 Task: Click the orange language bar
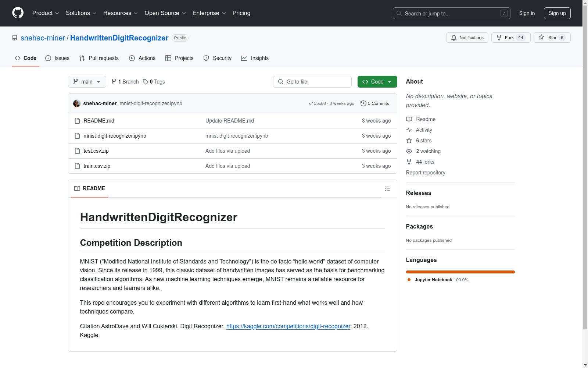(460, 272)
